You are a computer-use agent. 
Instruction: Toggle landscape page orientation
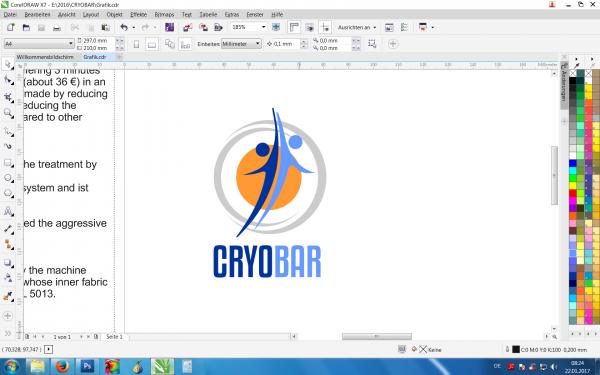tap(152, 44)
